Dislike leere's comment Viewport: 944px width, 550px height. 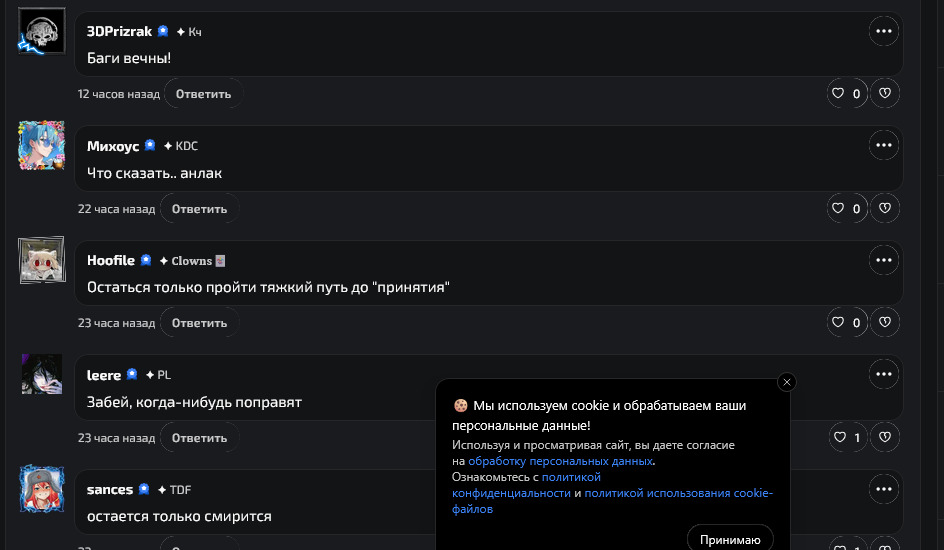tap(885, 437)
